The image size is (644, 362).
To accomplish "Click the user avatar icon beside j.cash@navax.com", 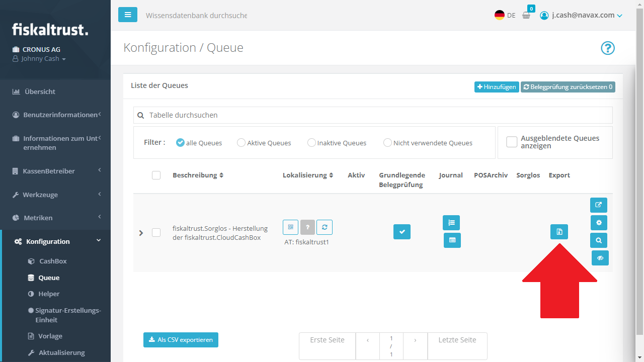I will [x=544, y=16].
